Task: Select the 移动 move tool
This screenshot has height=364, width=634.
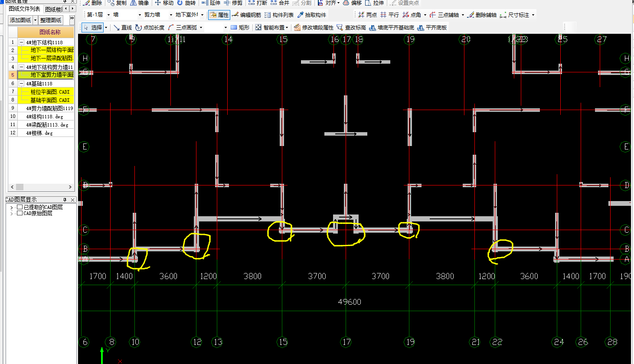Action: click(164, 3)
